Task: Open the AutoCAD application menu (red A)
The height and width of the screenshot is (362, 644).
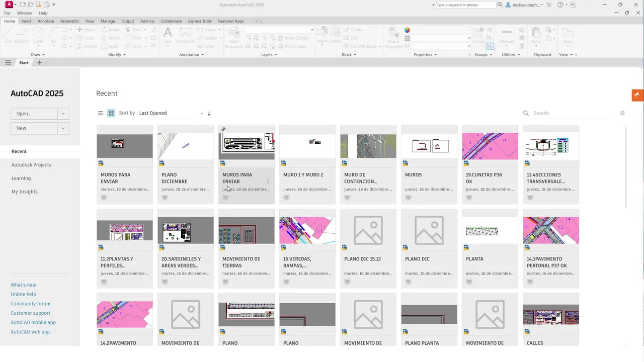Action: click(9, 5)
